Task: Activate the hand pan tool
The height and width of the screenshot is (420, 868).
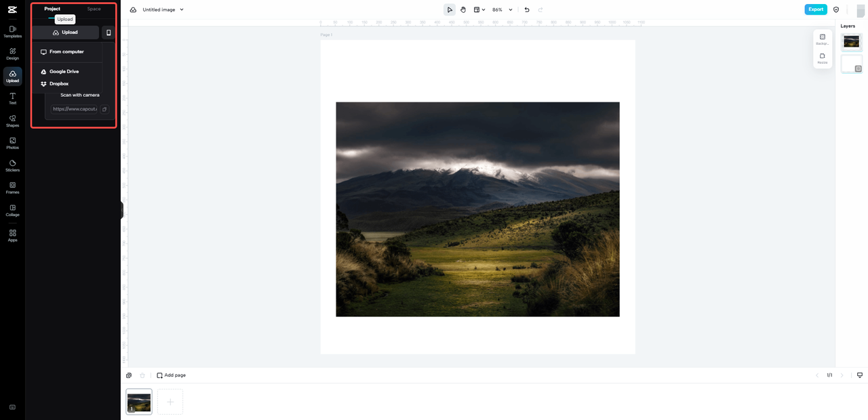Action: click(463, 9)
